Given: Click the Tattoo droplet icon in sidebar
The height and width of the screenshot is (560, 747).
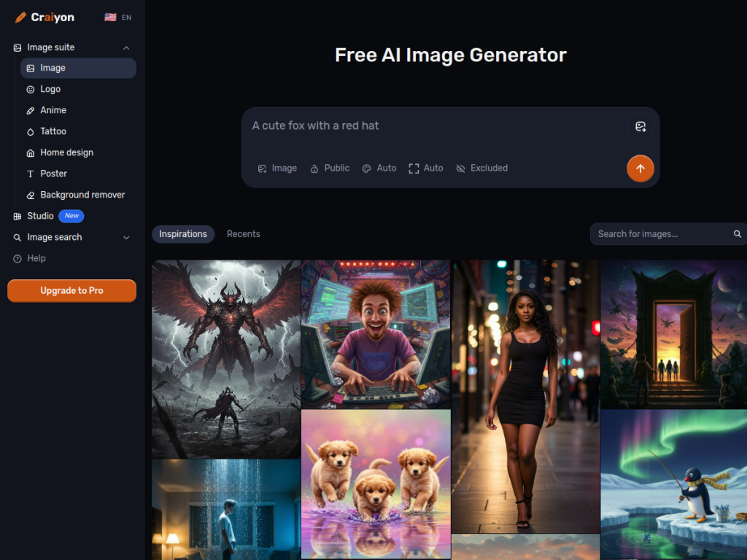Looking at the screenshot, I should [x=31, y=132].
